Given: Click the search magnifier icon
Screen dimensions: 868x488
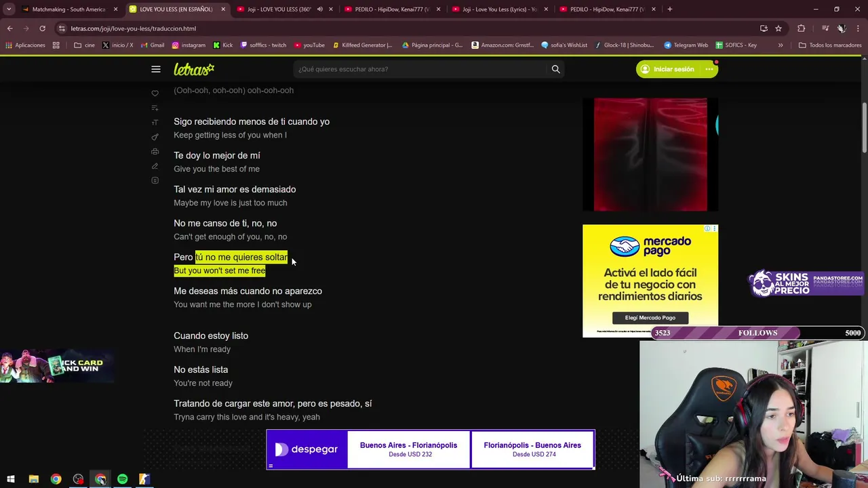Looking at the screenshot, I should [555, 69].
